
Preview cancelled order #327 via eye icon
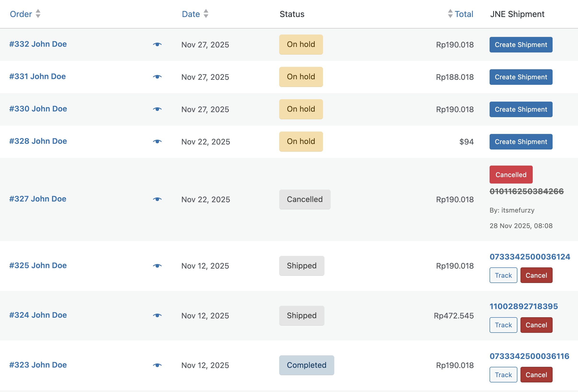(x=157, y=199)
